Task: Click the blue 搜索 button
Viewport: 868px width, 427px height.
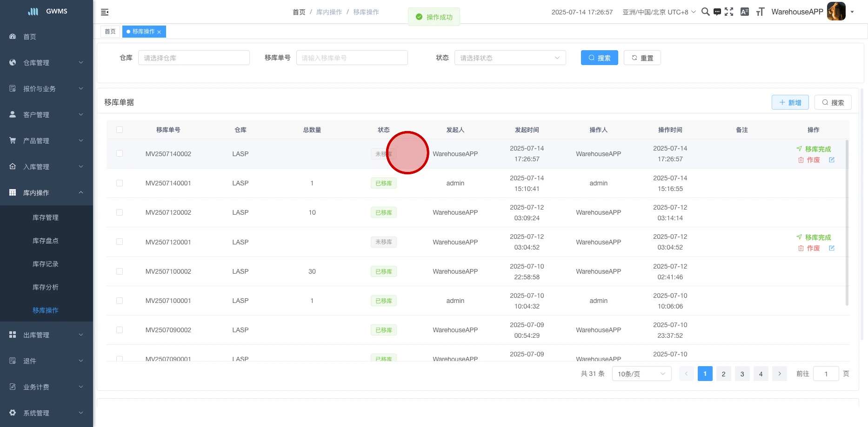Action: point(599,58)
